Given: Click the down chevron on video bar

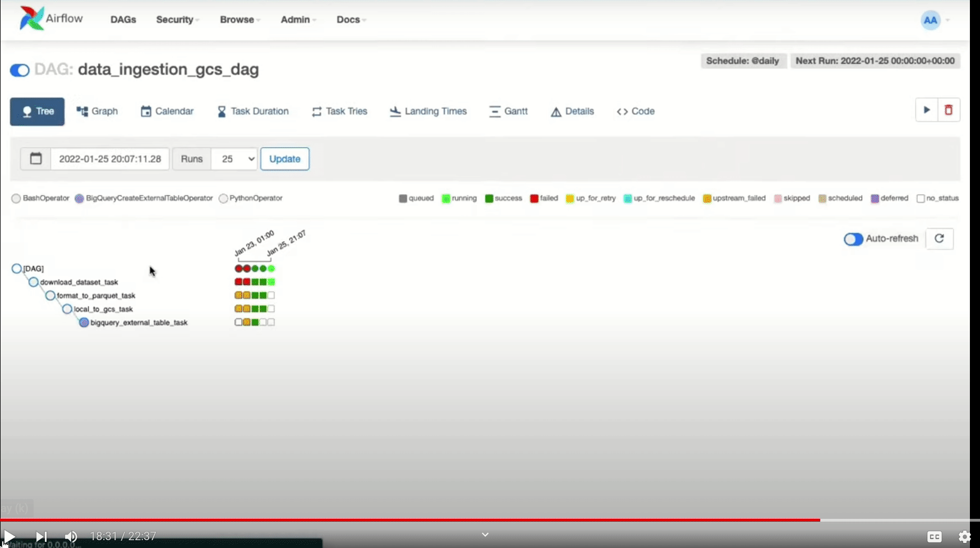Looking at the screenshot, I should tap(485, 535).
